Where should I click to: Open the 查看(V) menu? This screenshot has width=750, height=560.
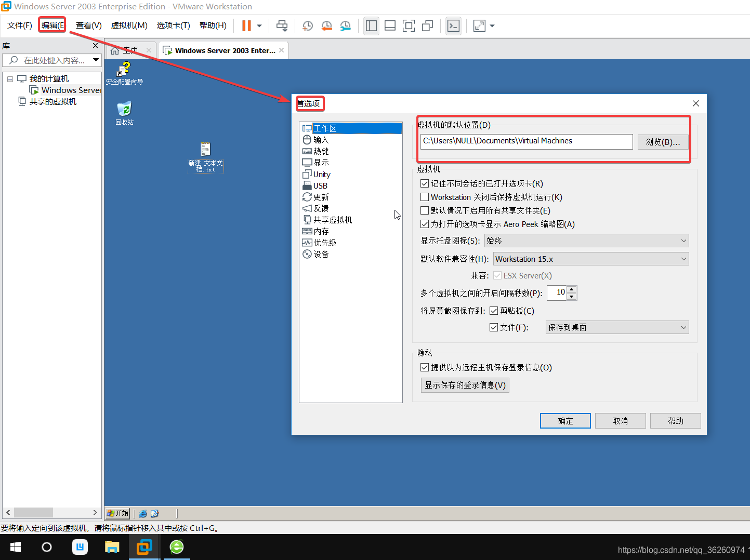click(x=89, y=25)
